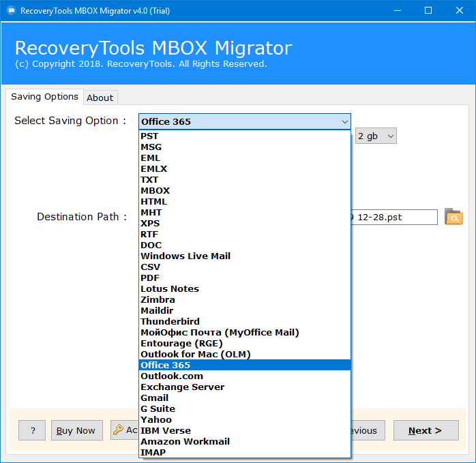The image size is (476, 463).
Task: Click the Next > button
Action: pos(426,430)
